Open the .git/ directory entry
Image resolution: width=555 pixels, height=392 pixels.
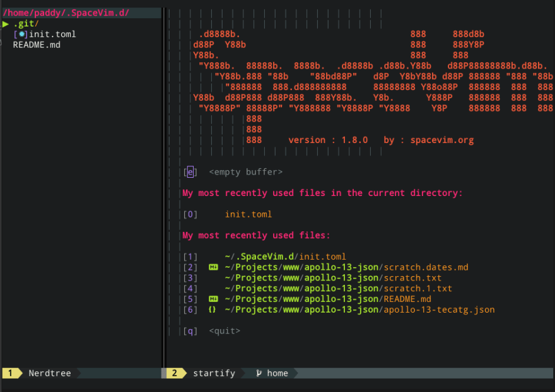[26, 24]
